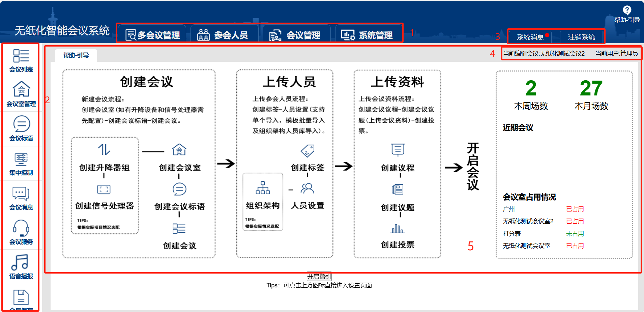This screenshot has height=312, width=644.
Task: Click the save disk icon at sidebar bottom
Action: [21, 297]
